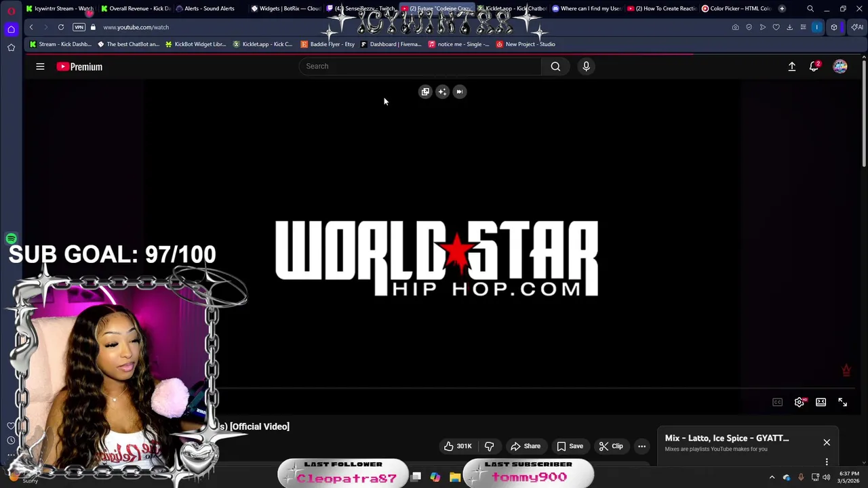Open File Explorer from the taskbar
The width and height of the screenshot is (868, 488).
click(455, 477)
